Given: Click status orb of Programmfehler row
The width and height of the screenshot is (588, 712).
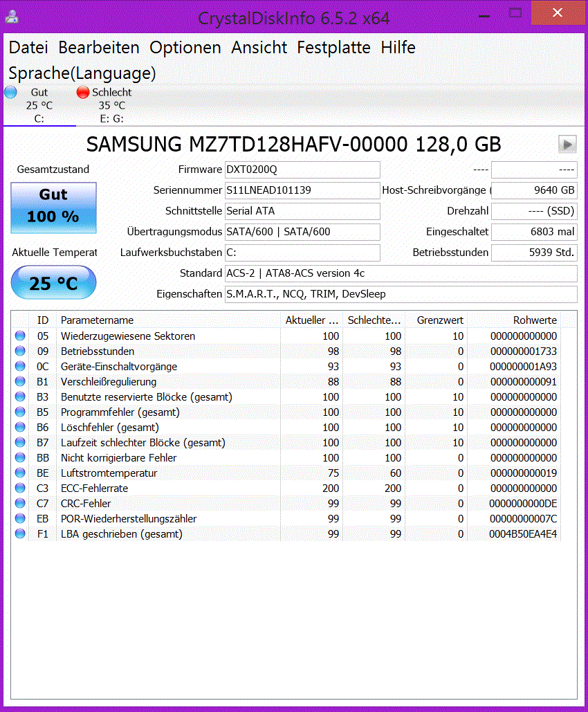Looking at the screenshot, I should (x=20, y=412).
